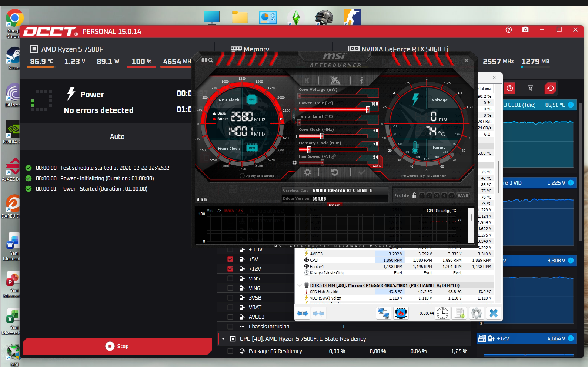Toggle the Link voltage/temp limit button
This screenshot has height=367, width=588.
pyautogui.click(x=294, y=116)
